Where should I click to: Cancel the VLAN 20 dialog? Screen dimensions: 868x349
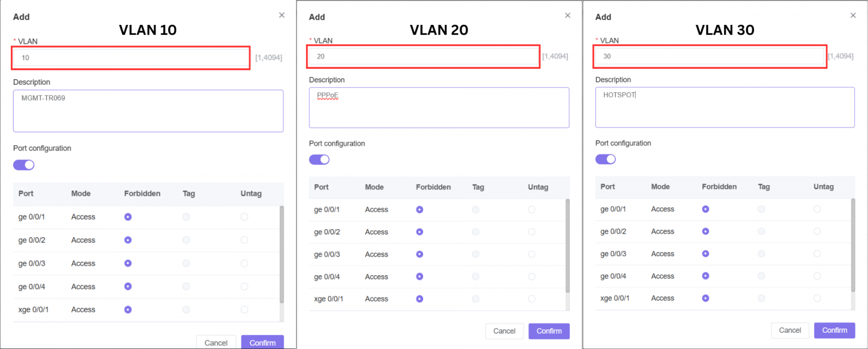504,331
